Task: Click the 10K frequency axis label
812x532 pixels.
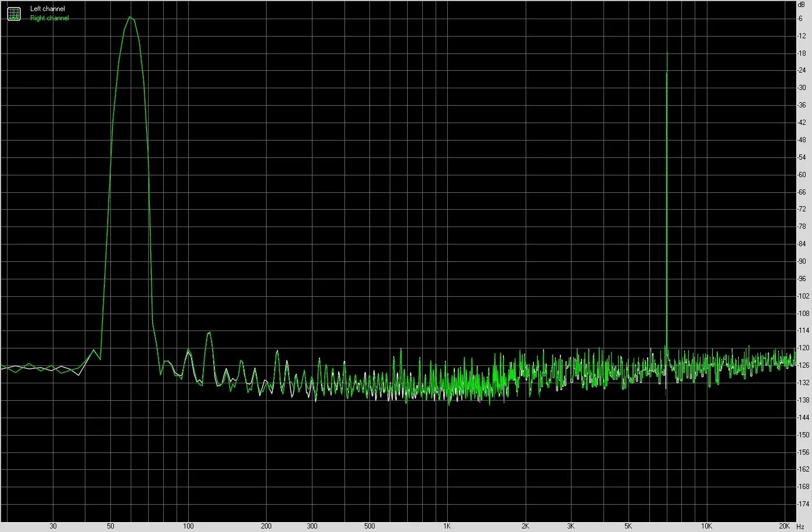Action: point(706,526)
